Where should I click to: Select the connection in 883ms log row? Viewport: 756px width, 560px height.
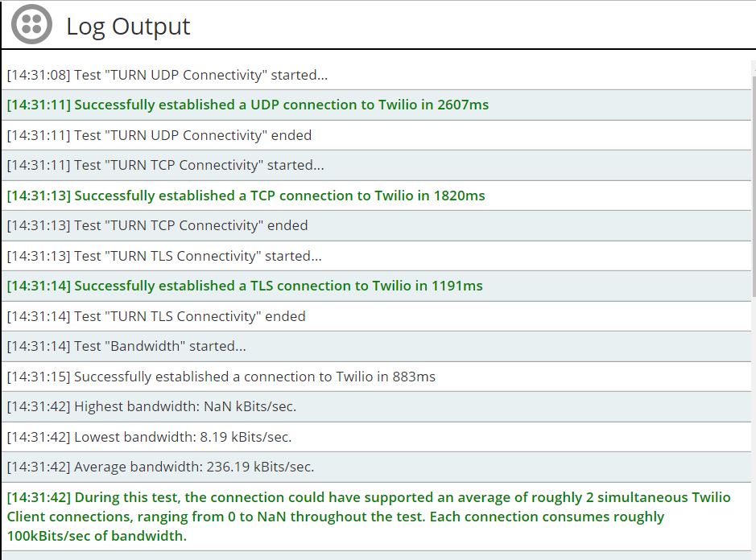click(x=221, y=377)
